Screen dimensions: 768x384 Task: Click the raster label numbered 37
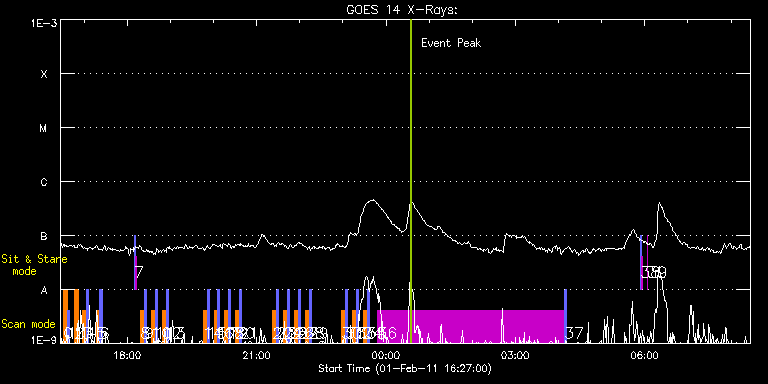[x=575, y=334]
